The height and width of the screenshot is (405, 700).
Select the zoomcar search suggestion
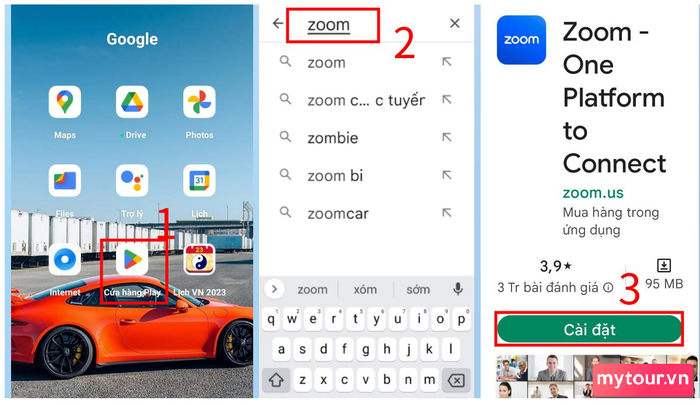coord(366,213)
